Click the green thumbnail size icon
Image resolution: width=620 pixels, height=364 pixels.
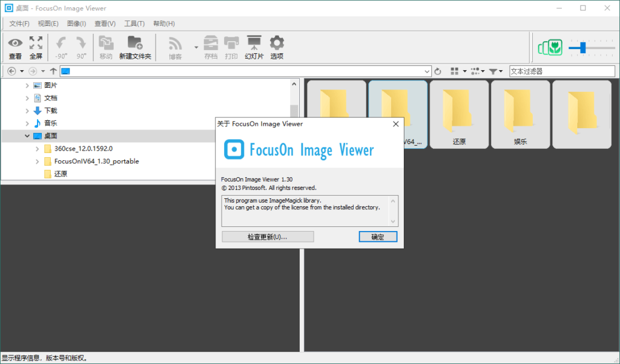550,47
